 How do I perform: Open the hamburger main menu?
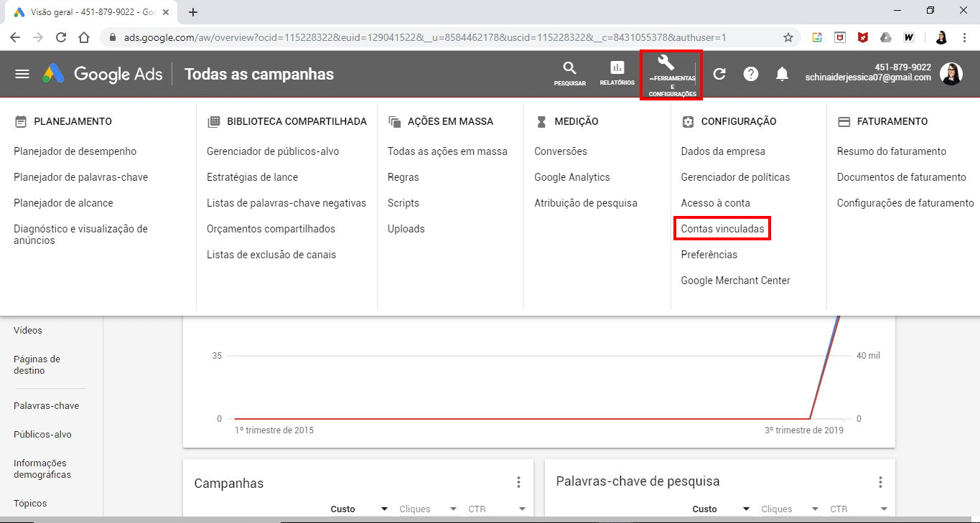pos(22,74)
